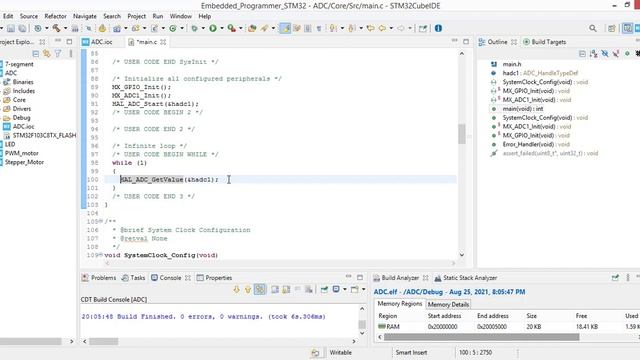Open the Window menu
The height and width of the screenshot is (360, 640).
[181, 16]
